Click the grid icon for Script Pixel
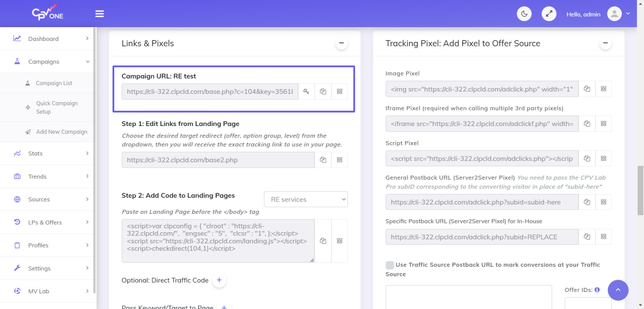Image resolution: width=644 pixels, height=309 pixels. point(604,159)
